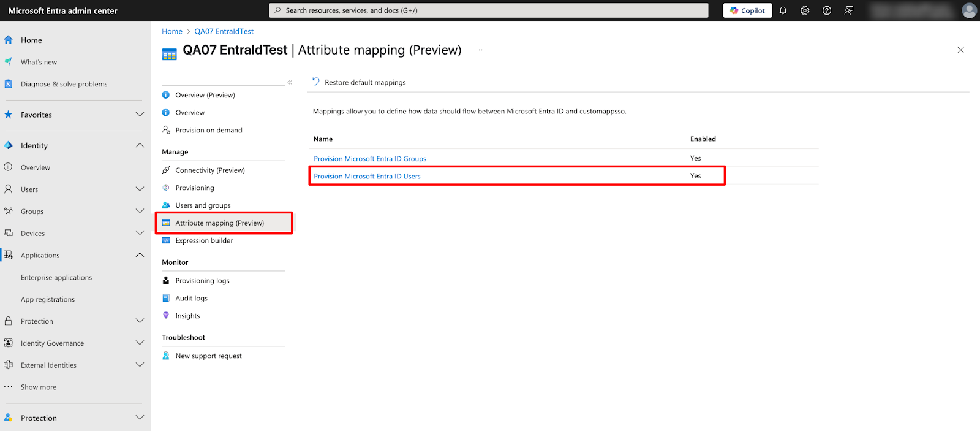Viewport: 980px width, 431px height.
Task: Expand the Groups submenu chevron
Action: [140, 212]
